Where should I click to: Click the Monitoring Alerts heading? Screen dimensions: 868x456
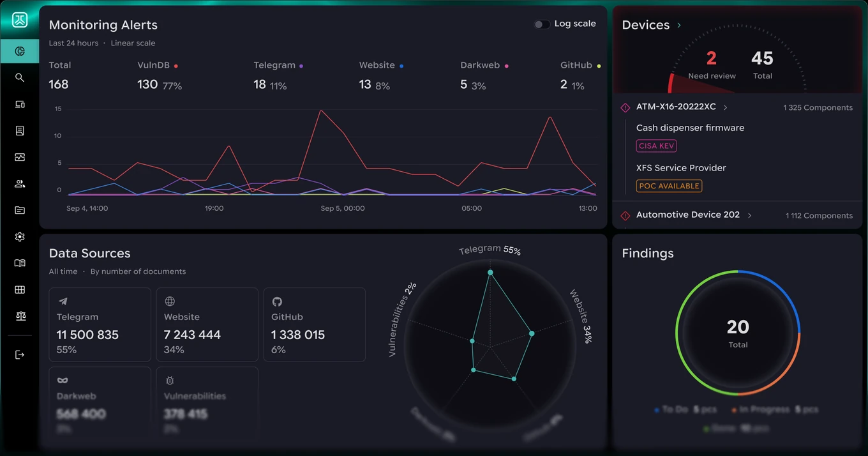click(103, 25)
